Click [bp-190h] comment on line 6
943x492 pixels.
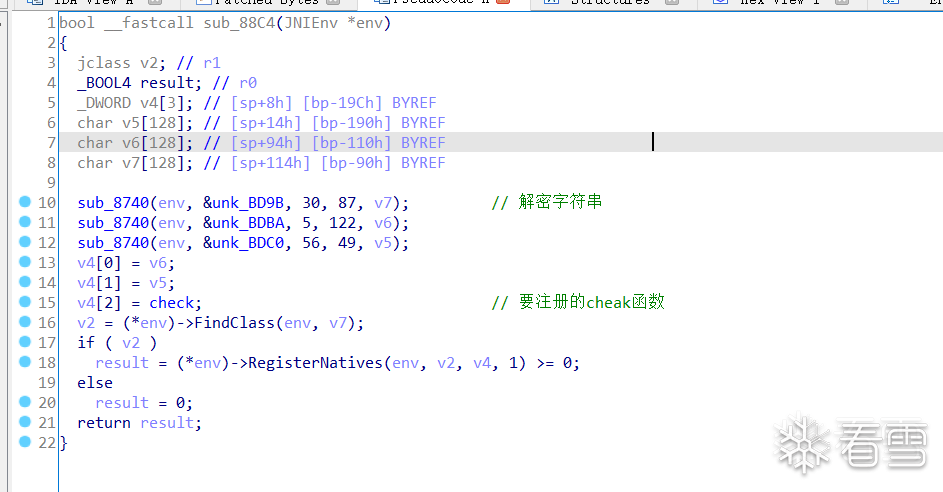[352, 123]
